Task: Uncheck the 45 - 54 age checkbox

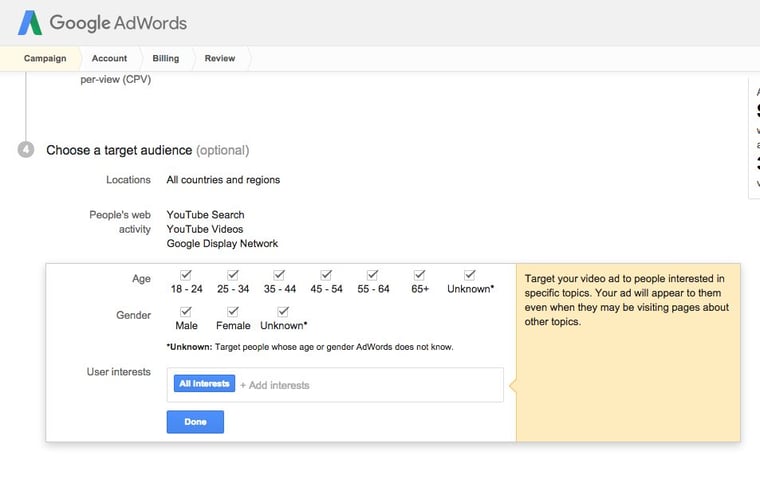Action: coord(326,275)
